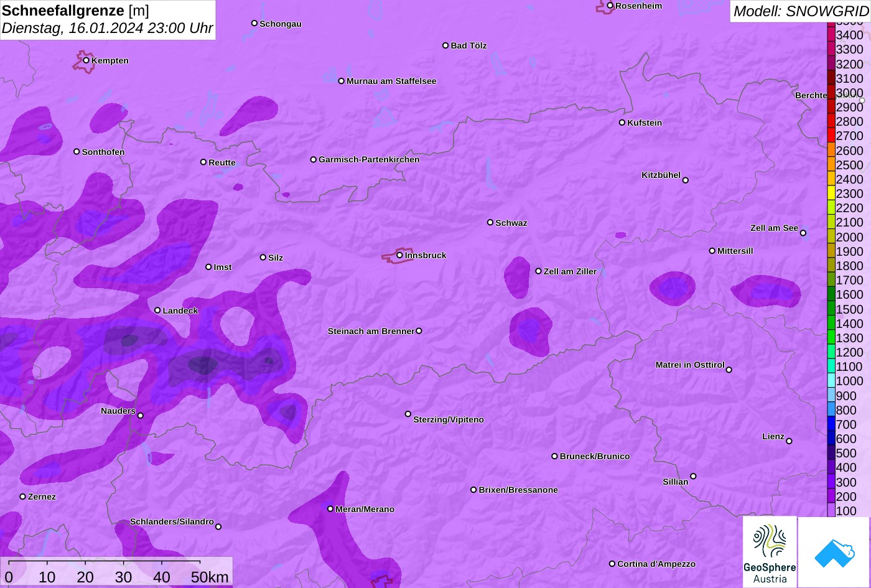
Task: Click the Mittersill marker dot
Action: point(712,251)
